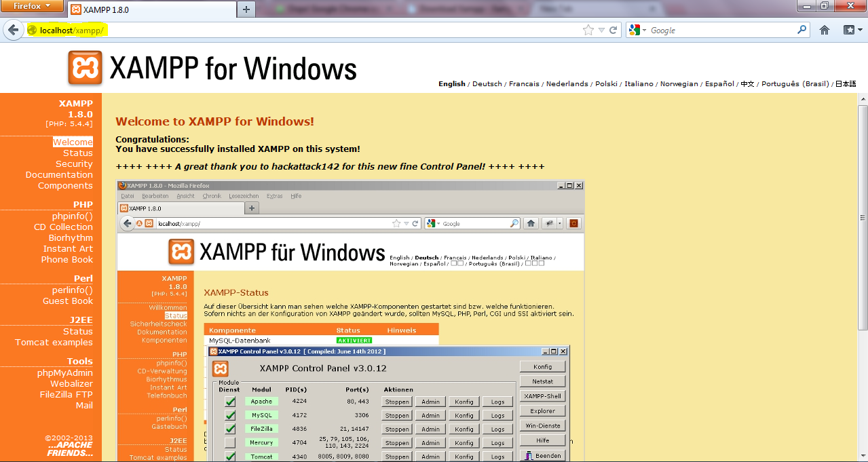Click the page scrollbar up arrow
Screen dimensions: 868x462
click(x=863, y=100)
